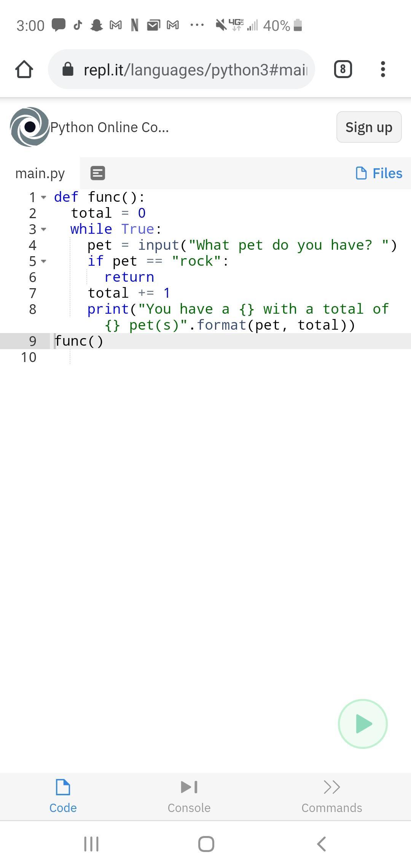Open the browser three-dot menu

383,69
